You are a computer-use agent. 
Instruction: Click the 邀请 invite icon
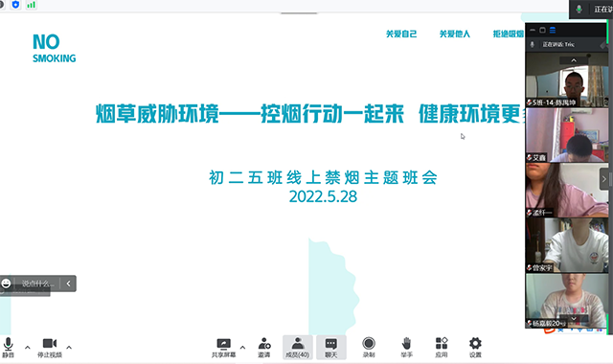pos(264,348)
